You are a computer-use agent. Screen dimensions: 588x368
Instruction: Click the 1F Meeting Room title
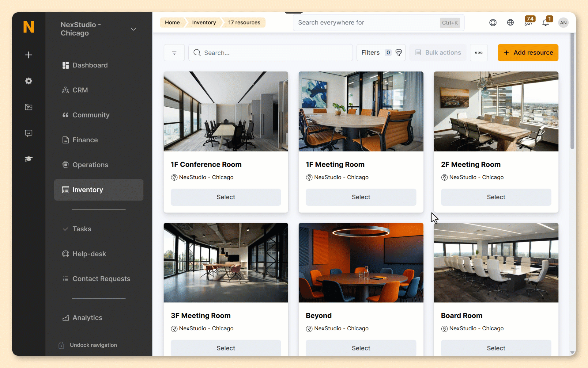(x=335, y=165)
